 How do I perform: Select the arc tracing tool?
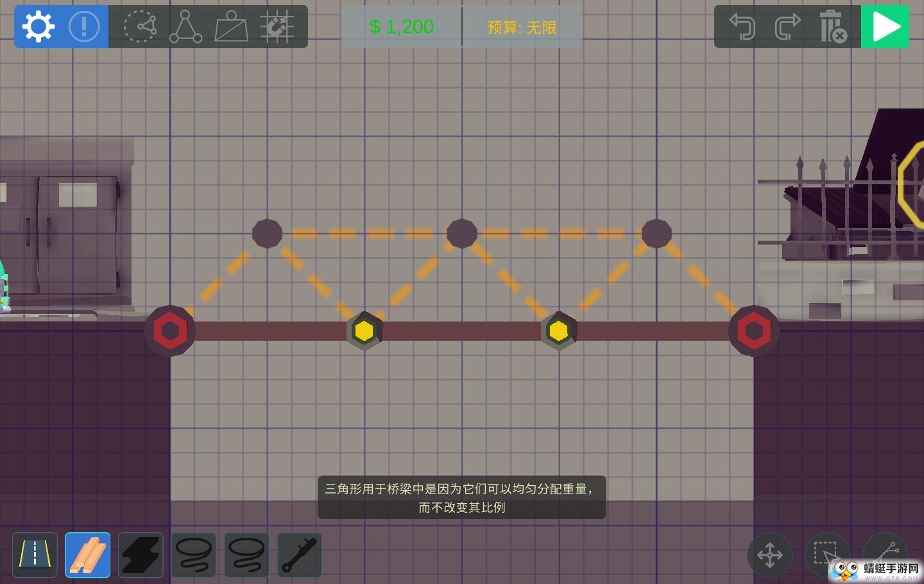pos(140,27)
